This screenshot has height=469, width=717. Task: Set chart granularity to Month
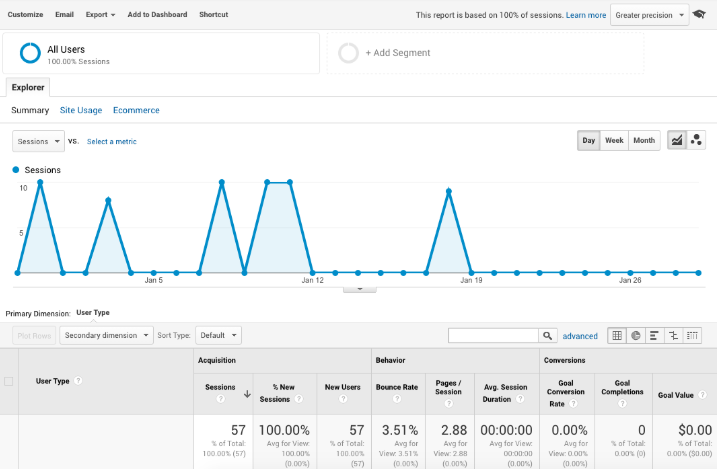[x=644, y=140]
